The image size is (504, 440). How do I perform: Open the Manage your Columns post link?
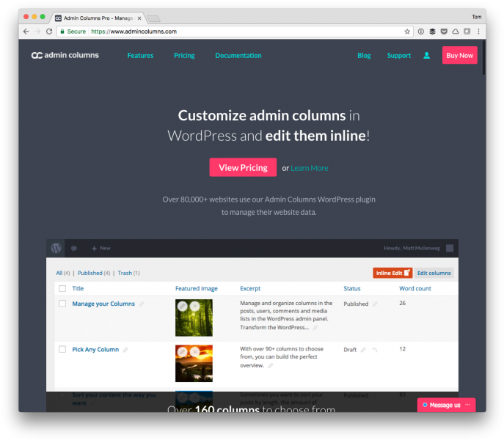pos(103,304)
